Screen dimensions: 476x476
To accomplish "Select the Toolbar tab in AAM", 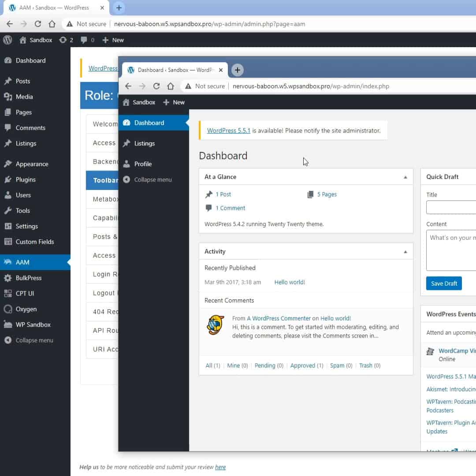I will 102,180.
